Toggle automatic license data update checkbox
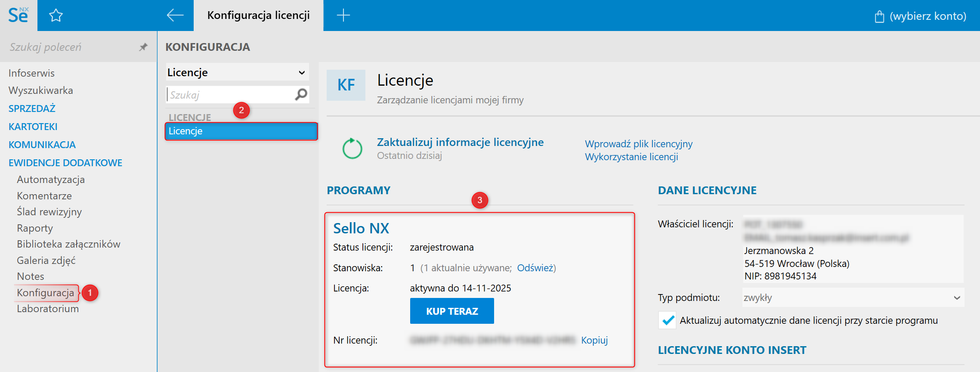980x372 pixels. (668, 320)
